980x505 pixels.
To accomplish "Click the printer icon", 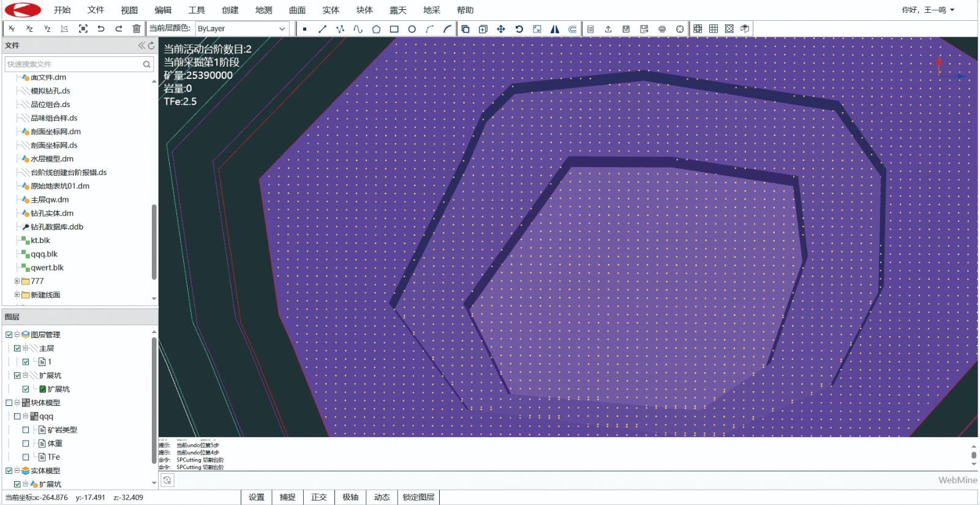I will point(662,29).
